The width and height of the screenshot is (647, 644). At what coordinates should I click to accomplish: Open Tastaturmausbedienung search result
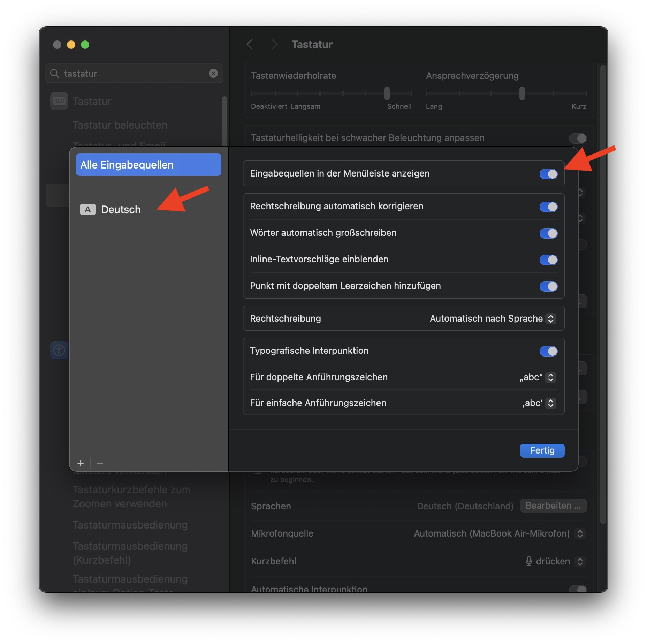[x=130, y=525]
